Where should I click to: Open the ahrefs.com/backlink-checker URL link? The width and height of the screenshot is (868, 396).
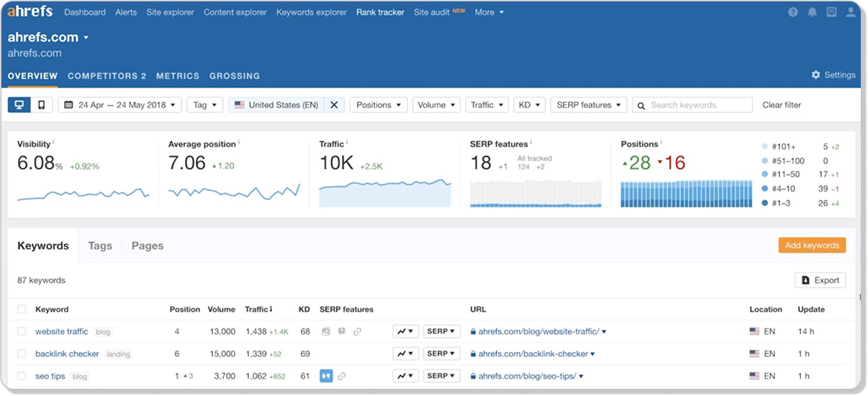tap(534, 354)
